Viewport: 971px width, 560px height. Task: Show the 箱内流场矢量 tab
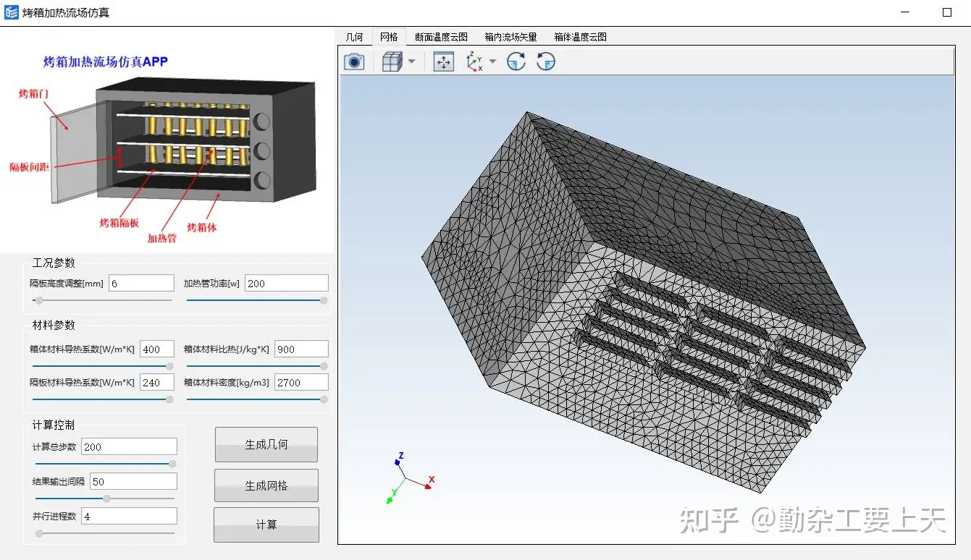coord(510,37)
